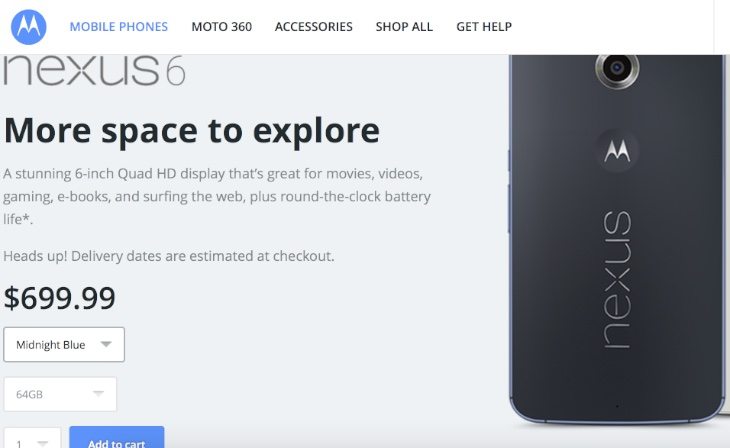Screen dimensions: 730x448
Task: Open the Mobile Phones menu
Action: 119,27
